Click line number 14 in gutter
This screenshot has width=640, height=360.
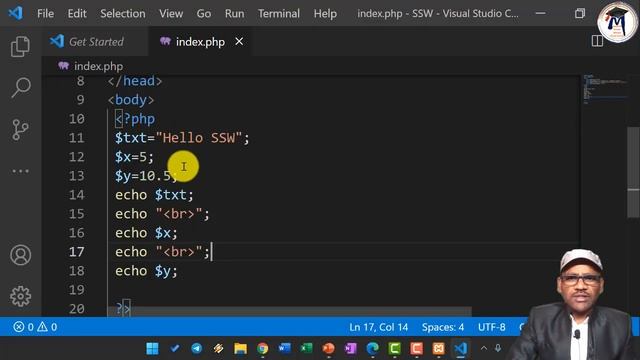(76, 195)
